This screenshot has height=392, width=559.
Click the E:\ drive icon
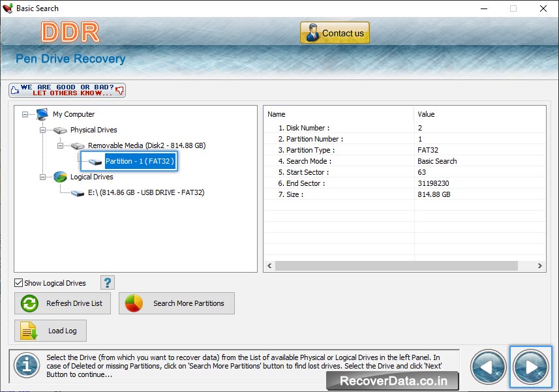pyautogui.click(x=78, y=194)
